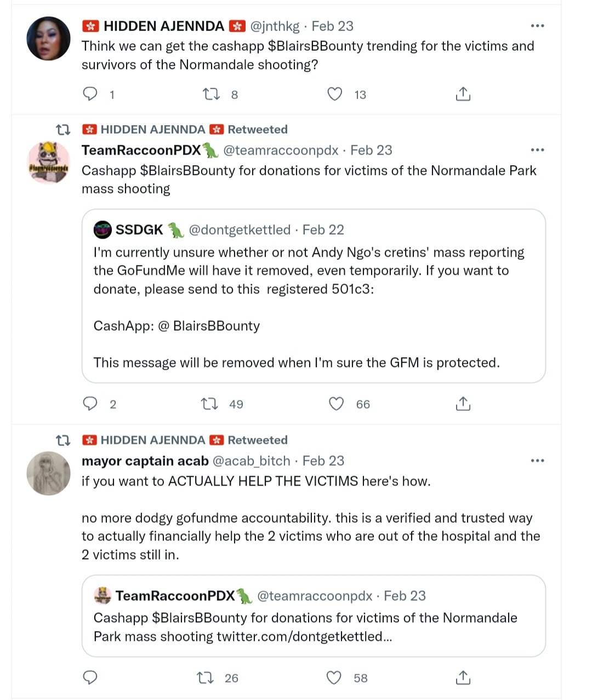The image size is (592, 700).
Task: Share the TeamRaccoonPDX tweet
Action: pos(463,404)
